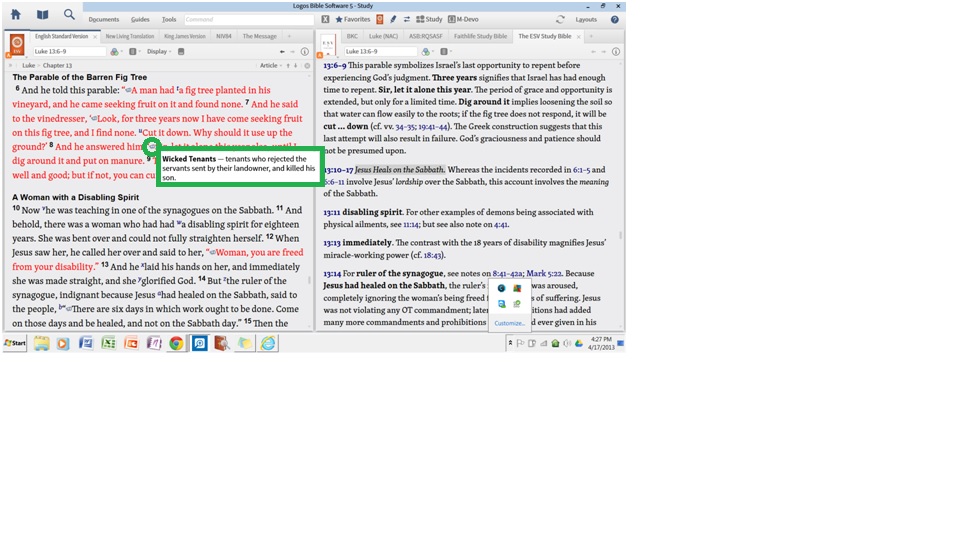Open parallel resources dropdown in ESV Study Bible panel

[x=446, y=51]
